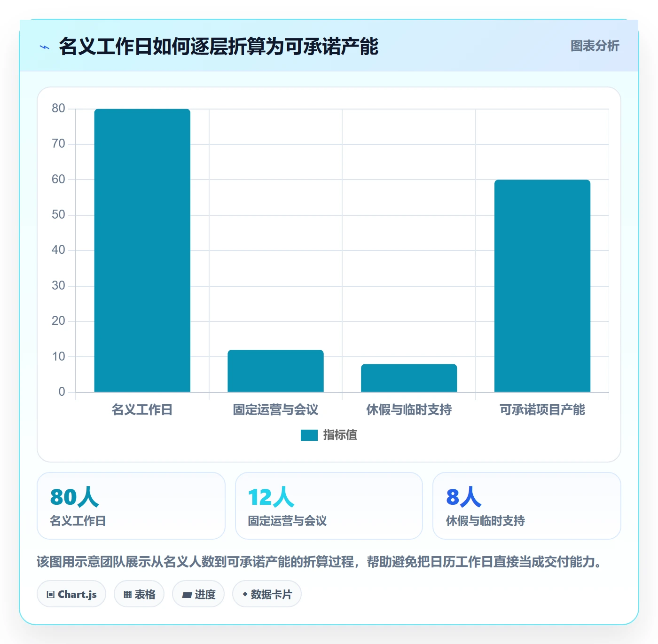Viewport: 658px width, 644px height.
Task: Click the 数据卡片 tag chip
Action: click(267, 594)
